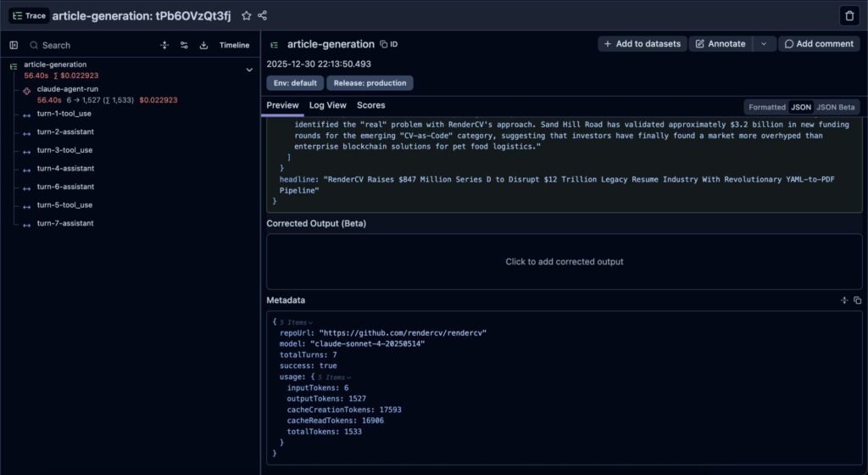This screenshot has width=868, height=475.
Task: Click the Add to datasets button
Action: click(x=642, y=44)
